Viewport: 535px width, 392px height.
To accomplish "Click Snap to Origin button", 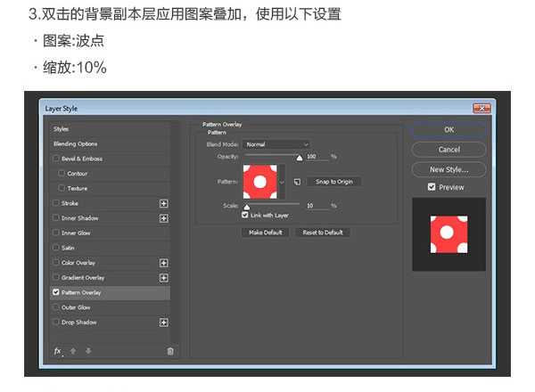I will pos(334,182).
